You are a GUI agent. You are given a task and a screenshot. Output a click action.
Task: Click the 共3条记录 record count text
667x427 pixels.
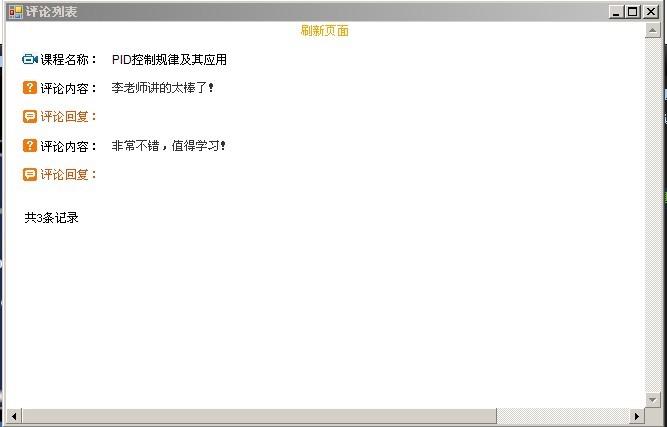(x=51, y=218)
